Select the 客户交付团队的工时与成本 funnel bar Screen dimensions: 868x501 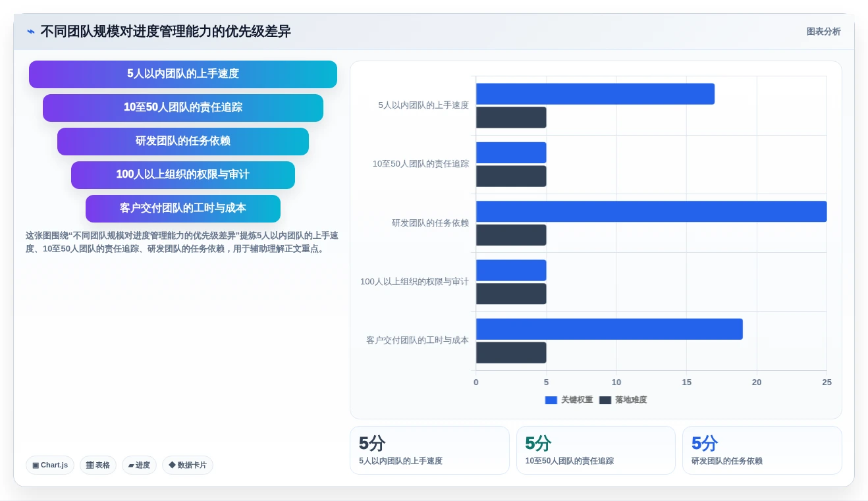pos(183,209)
